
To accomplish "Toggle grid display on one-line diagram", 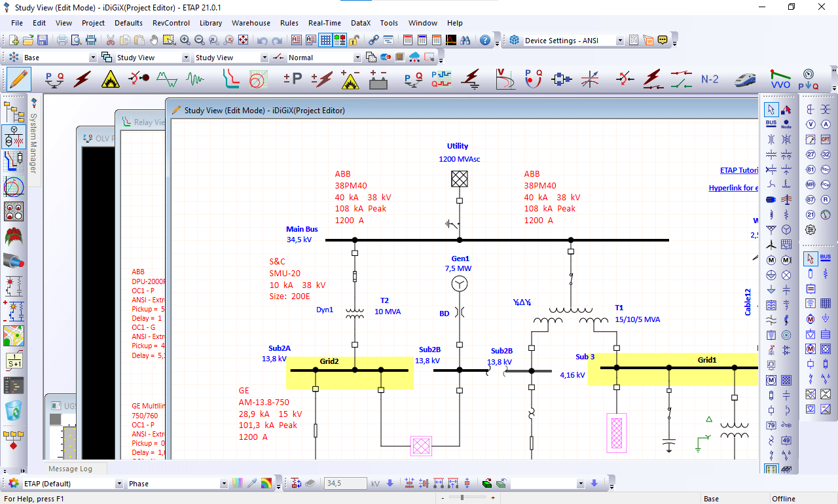I will [325, 41].
